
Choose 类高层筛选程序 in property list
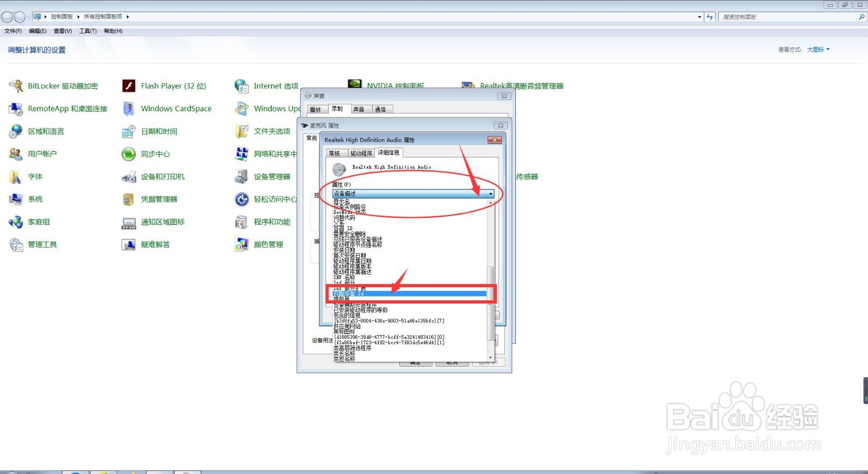[410, 348]
